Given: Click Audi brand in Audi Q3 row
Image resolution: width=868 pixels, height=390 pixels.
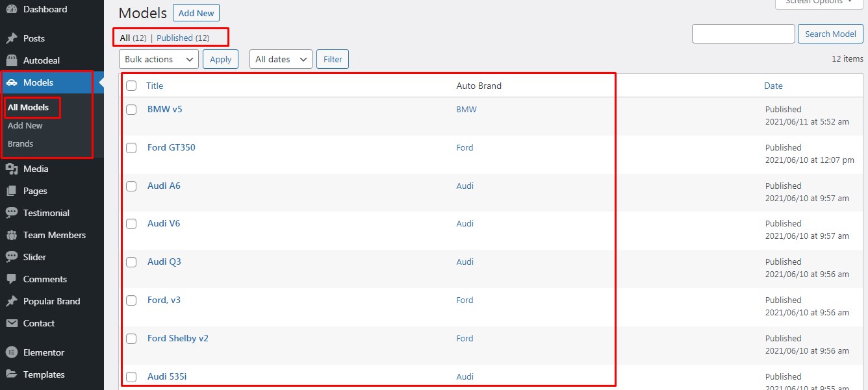Looking at the screenshot, I should (x=465, y=262).
